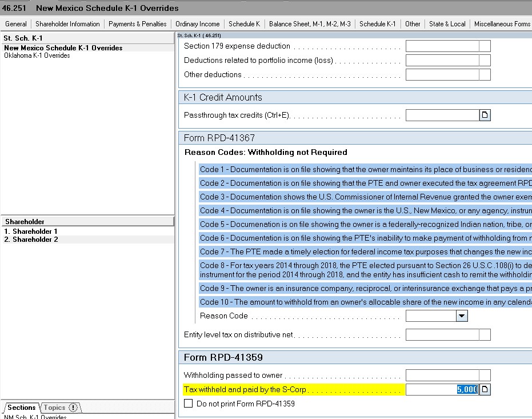Click the Reason Code input box
This screenshot has width=532, height=419.
click(431, 316)
